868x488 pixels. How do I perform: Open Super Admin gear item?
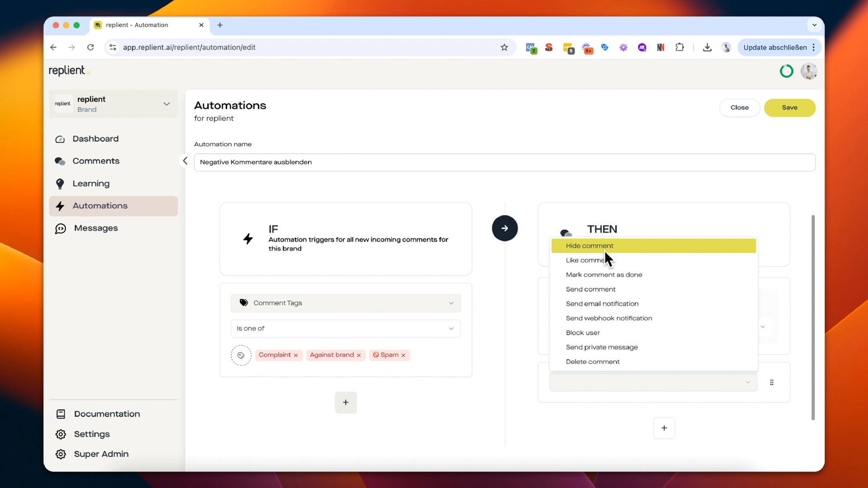point(101,454)
